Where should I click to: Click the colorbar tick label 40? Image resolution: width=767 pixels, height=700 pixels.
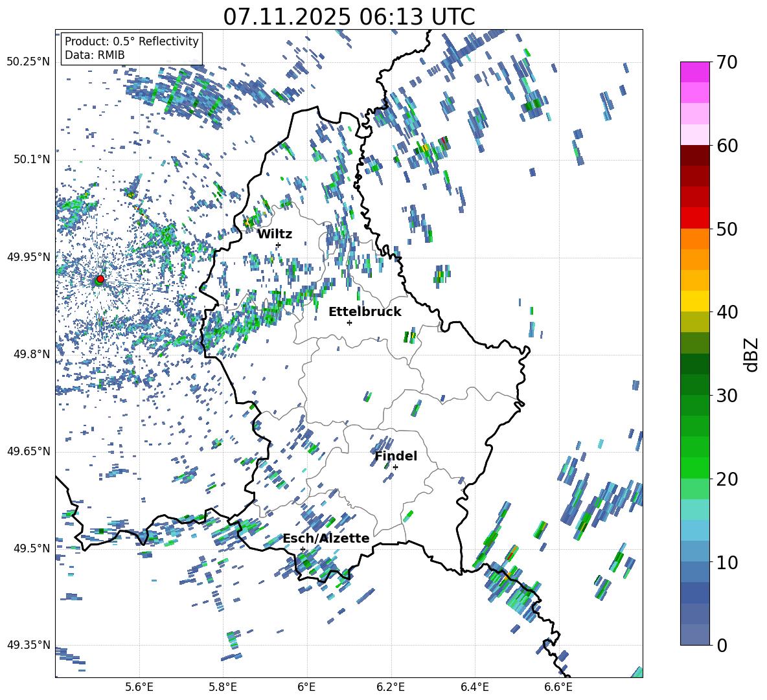pyautogui.click(x=727, y=312)
